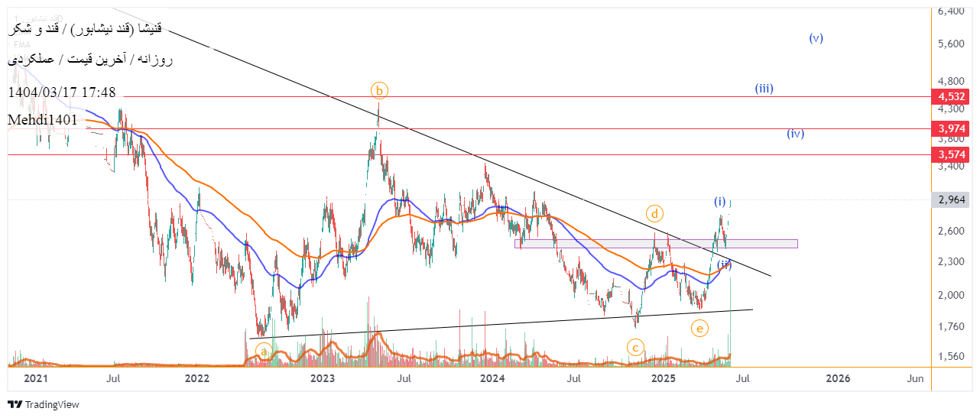The width and height of the screenshot is (980, 418).
Task: Select the circled wave label "b"
Action: point(380,90)
